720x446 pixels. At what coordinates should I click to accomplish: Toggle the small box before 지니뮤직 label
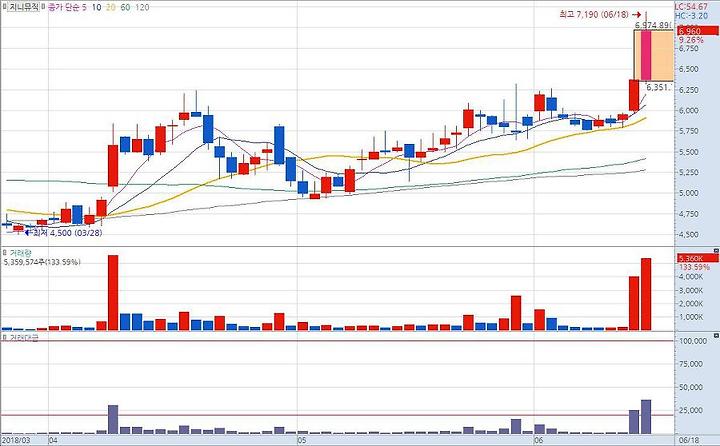click(4, 7)
